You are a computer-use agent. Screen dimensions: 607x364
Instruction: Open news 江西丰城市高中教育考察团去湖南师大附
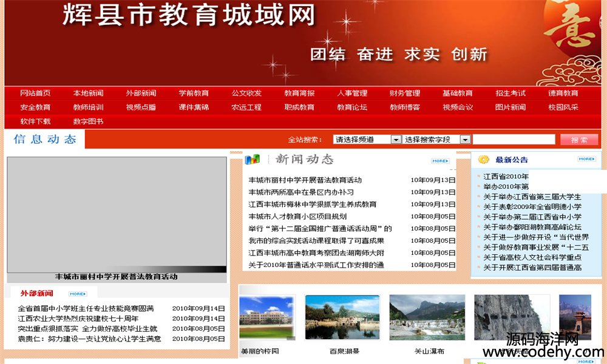316,253
